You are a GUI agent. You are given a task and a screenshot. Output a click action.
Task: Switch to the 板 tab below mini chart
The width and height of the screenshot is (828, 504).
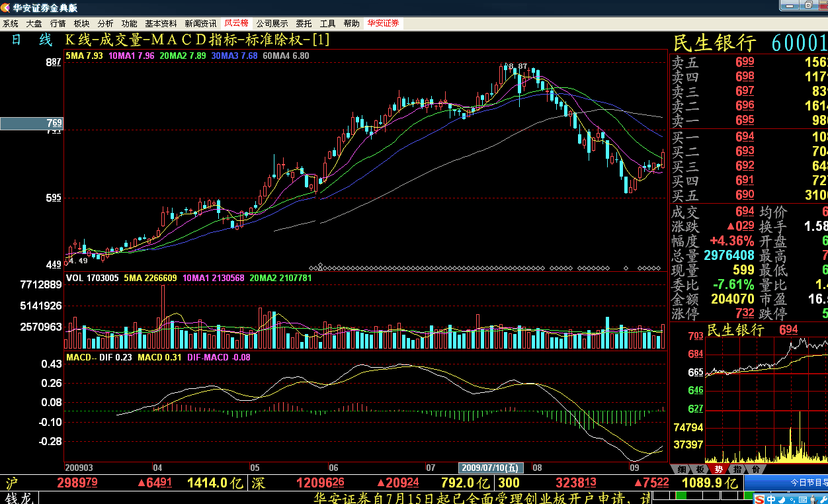(700, 469)
